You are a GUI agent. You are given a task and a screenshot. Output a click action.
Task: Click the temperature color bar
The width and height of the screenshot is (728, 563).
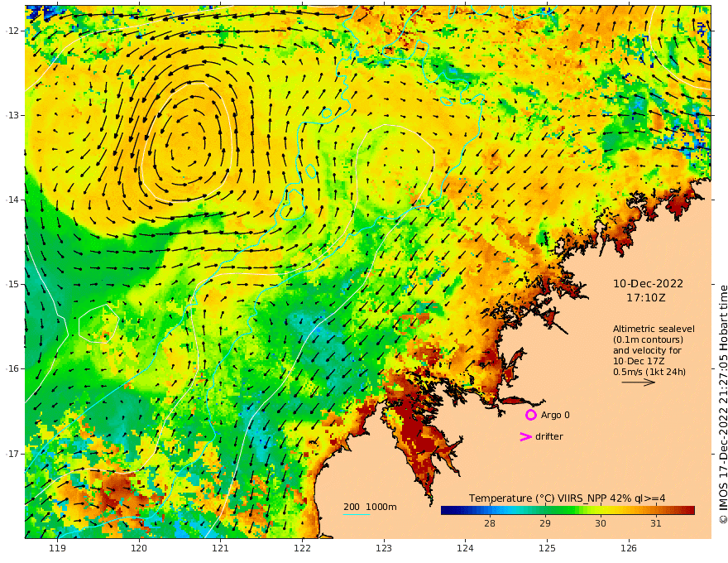coord(568,511)
